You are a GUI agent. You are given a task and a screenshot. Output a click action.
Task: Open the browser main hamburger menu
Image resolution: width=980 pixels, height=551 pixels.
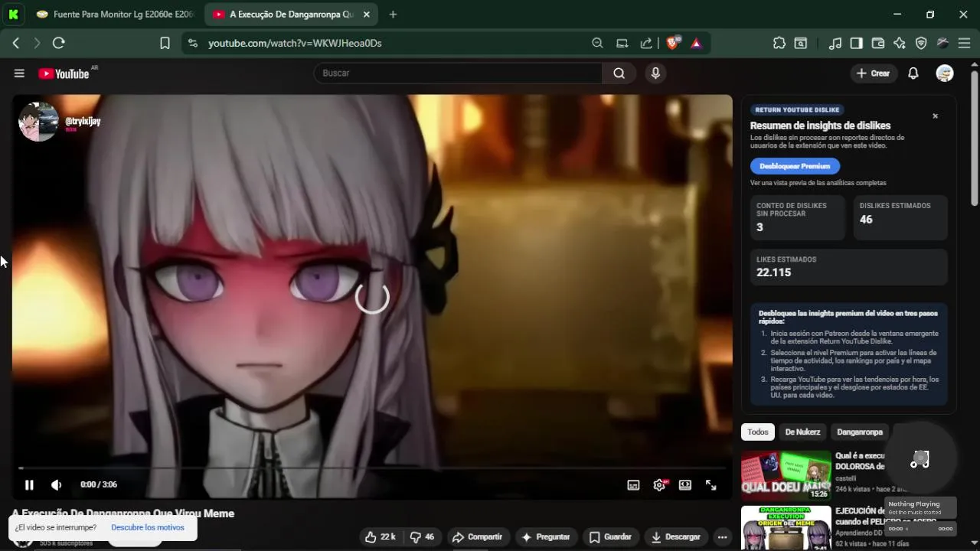pyautogui.click(x=964, y=44)
